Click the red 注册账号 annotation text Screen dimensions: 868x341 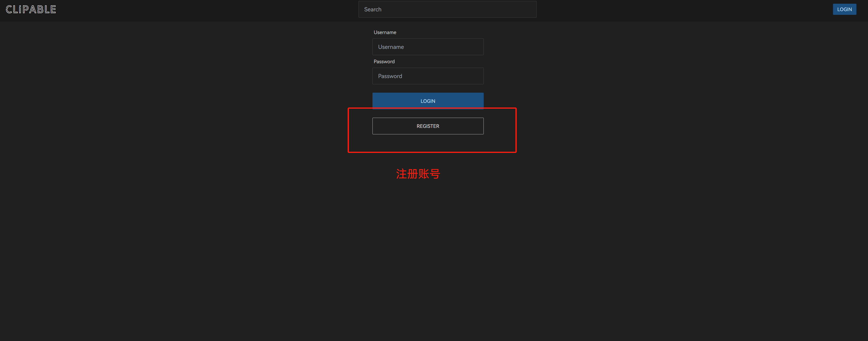[x=418, y=174]
